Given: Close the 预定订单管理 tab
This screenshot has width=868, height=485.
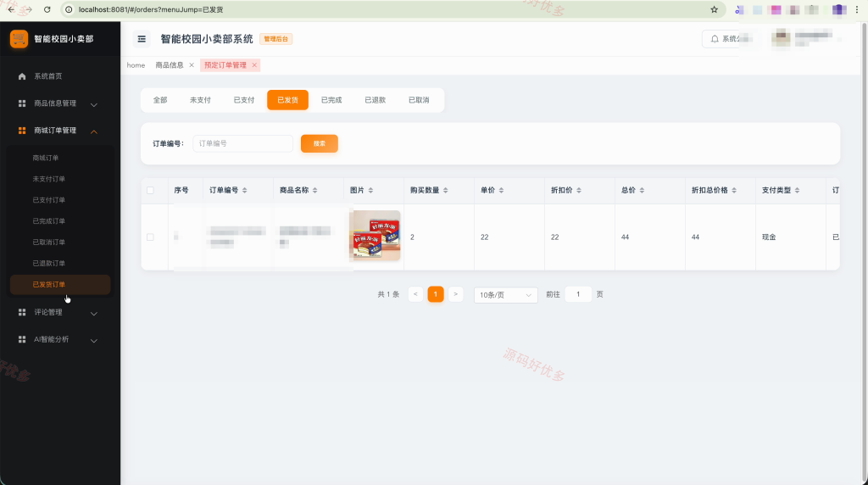Looking at the screenshot, I should pyautogui.click(x=254, y=65).
